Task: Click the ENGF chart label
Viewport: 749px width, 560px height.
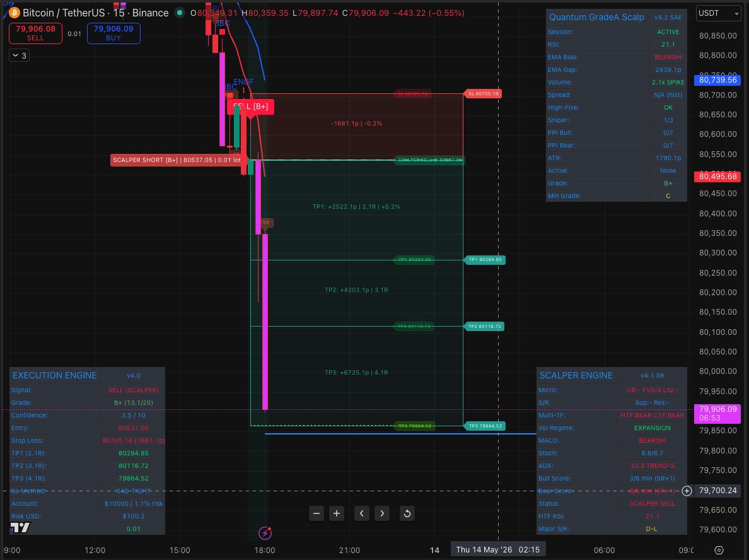Action: point(243,82)
